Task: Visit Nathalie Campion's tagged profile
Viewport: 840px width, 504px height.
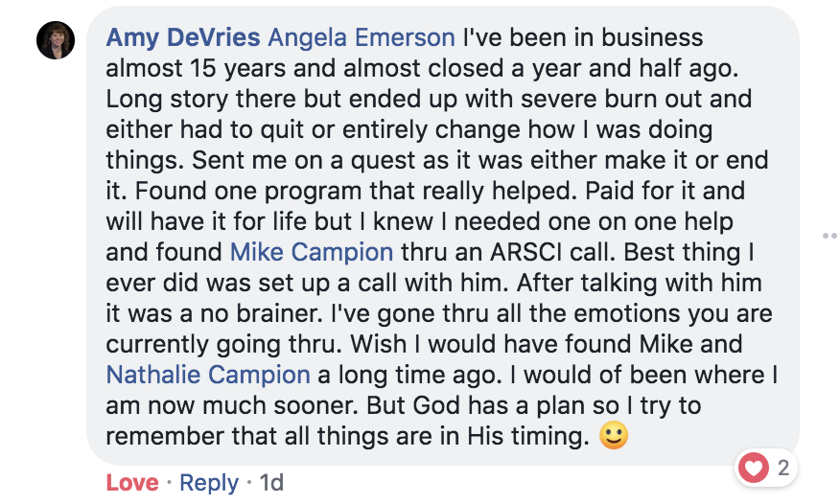Action: [x=208, y=375]
